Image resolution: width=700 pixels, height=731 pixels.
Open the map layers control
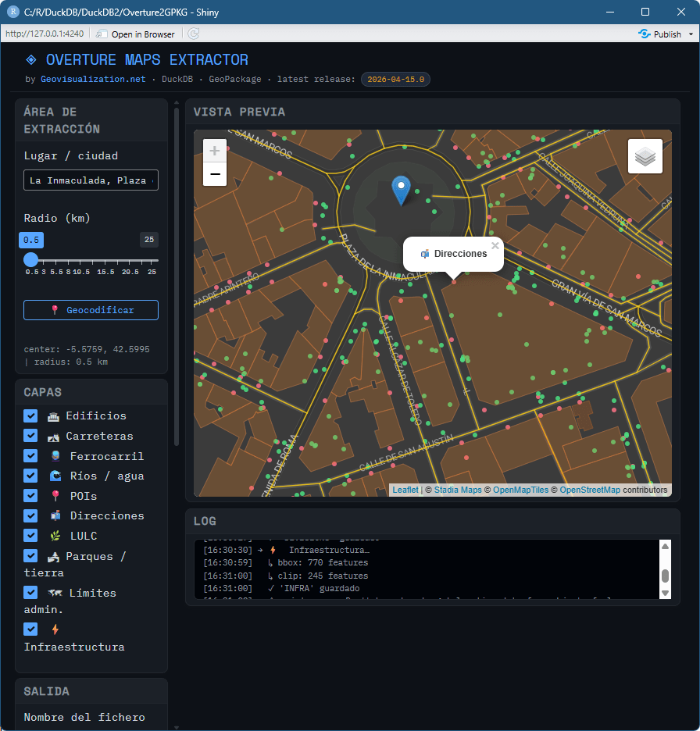[645, 156]
